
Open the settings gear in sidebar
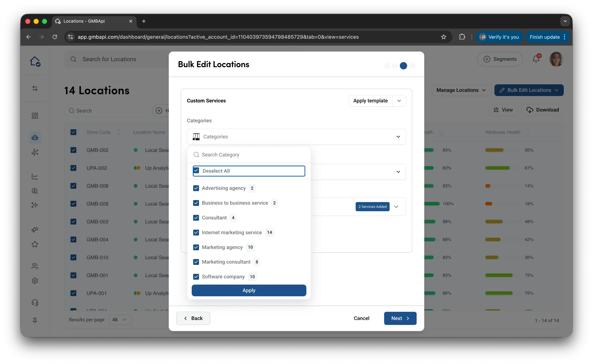[x=35, y=281]
